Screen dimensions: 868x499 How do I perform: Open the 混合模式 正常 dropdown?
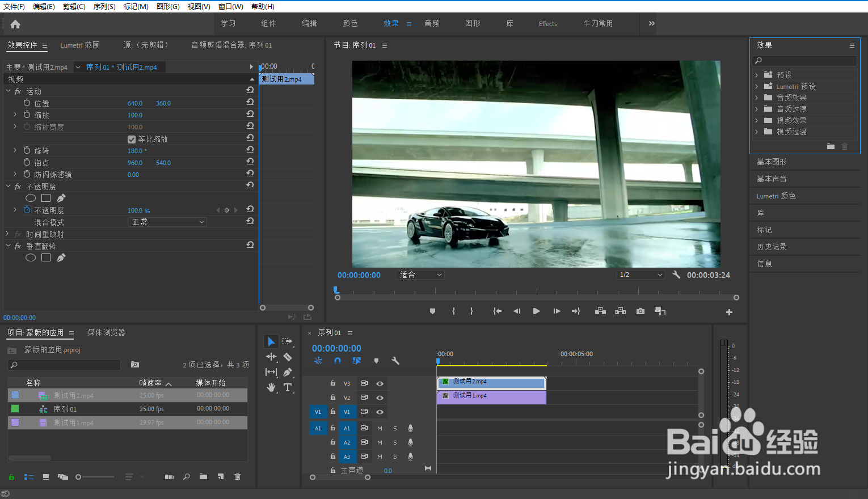coord(167,222)
